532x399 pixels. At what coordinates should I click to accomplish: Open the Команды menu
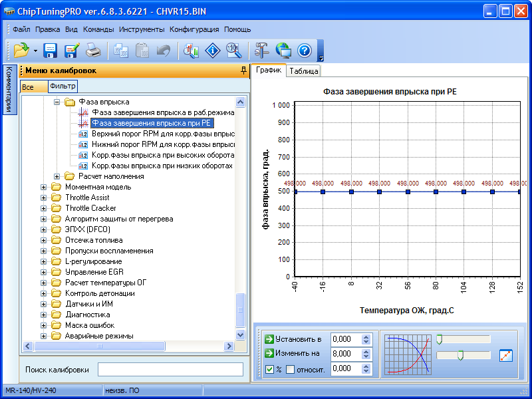coord(98,29)
